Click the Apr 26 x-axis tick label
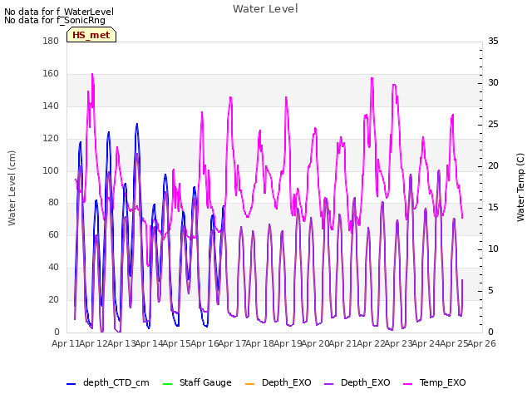Screen dimensions: 532x399 [x=481, y=343]
